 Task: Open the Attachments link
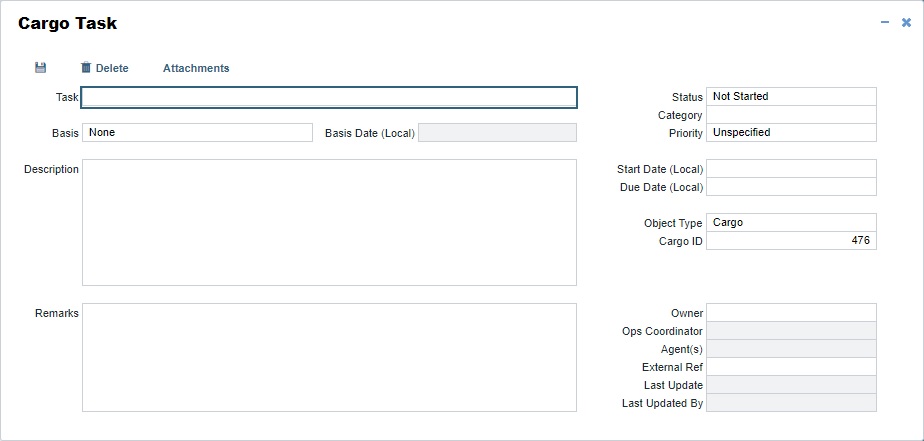pyautogui.click(x=196, y=68)
